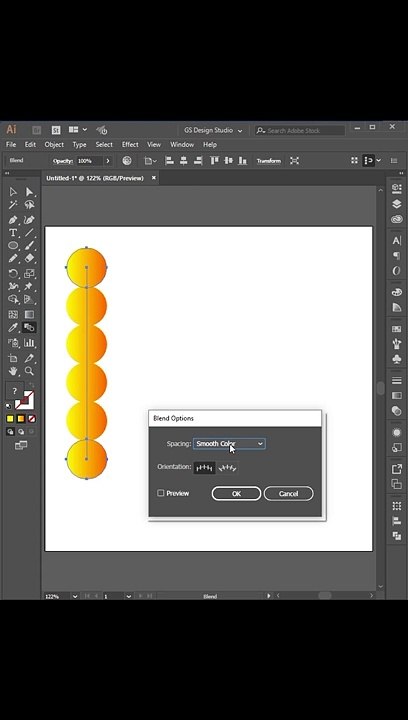Viewport: 408px width, 720px height.
Task: Select the Pencil tool
Action: coord(13,259)
